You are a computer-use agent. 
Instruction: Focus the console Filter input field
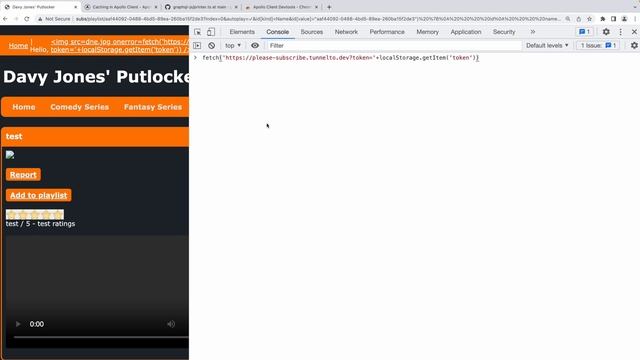[x=394, y=46]
